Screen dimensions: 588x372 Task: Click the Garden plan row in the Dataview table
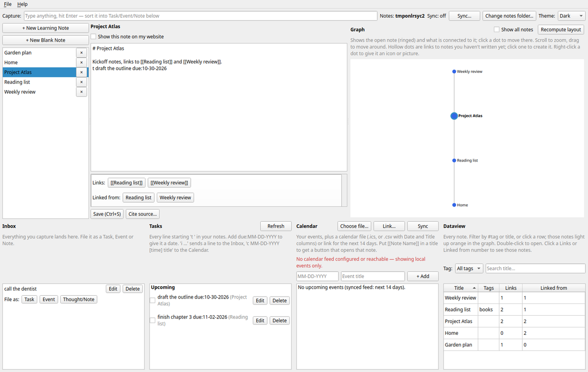(x=514, y=345)
